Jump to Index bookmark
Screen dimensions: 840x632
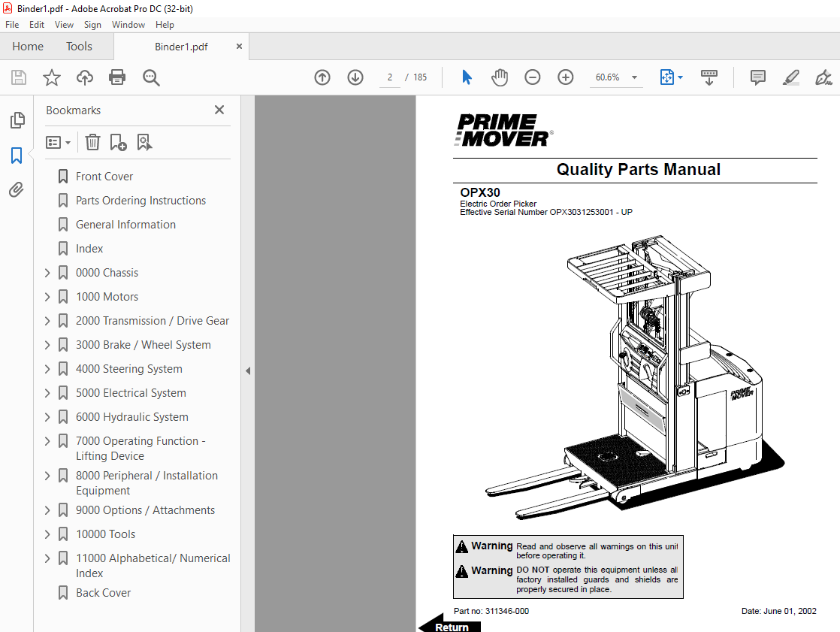pos(89,249)
